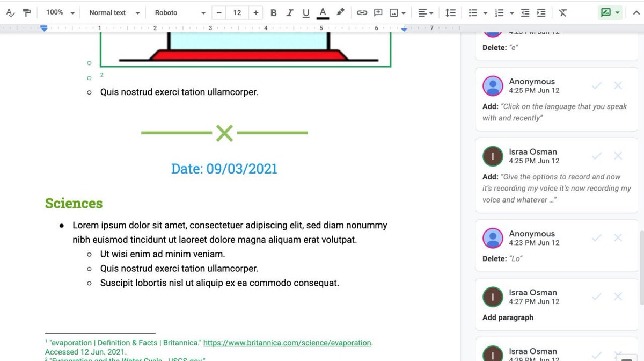This screenshot has width=644, height=361.
Task: Select the font size field showing 12
Action: [x=237, y=12]
